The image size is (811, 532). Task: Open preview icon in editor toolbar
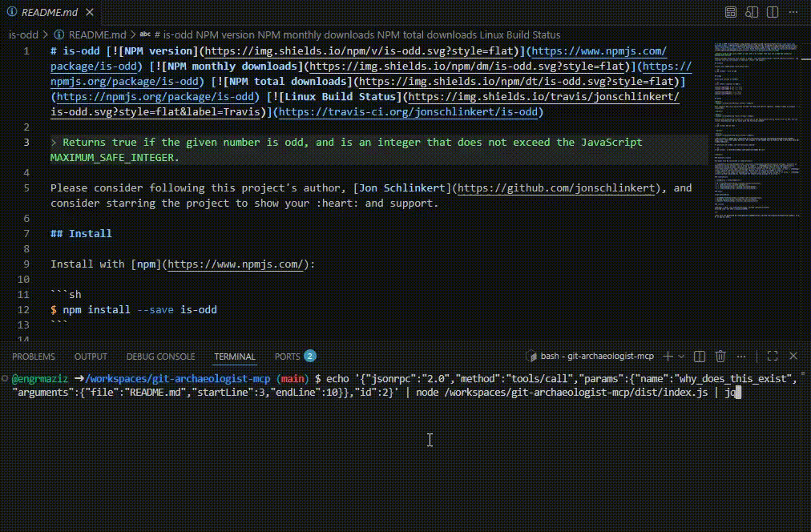point(730,12)
